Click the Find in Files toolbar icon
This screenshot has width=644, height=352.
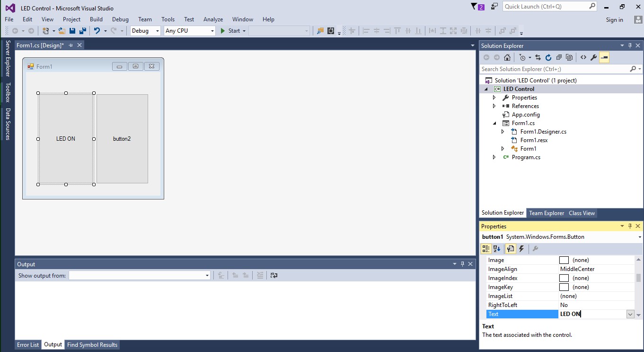click(320, 31)
